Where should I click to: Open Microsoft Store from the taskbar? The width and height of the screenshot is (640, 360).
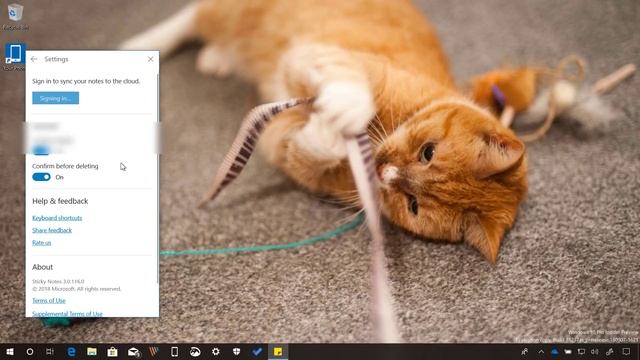click(x=112, y=351)
